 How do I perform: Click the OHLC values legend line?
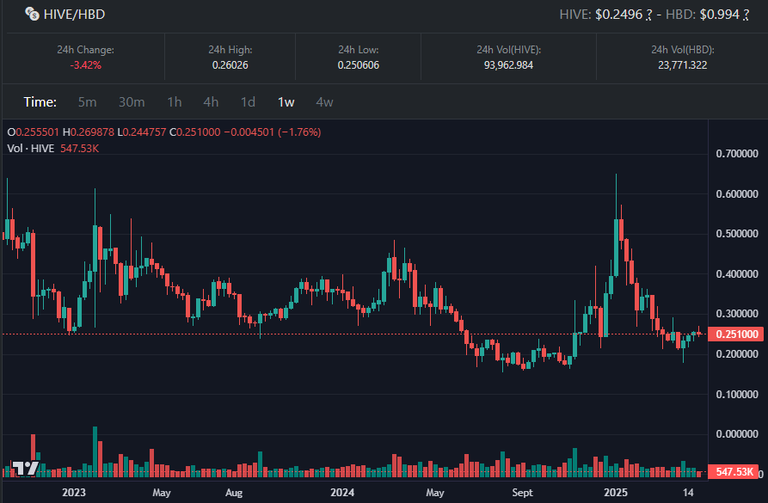[x=164, y=132]
